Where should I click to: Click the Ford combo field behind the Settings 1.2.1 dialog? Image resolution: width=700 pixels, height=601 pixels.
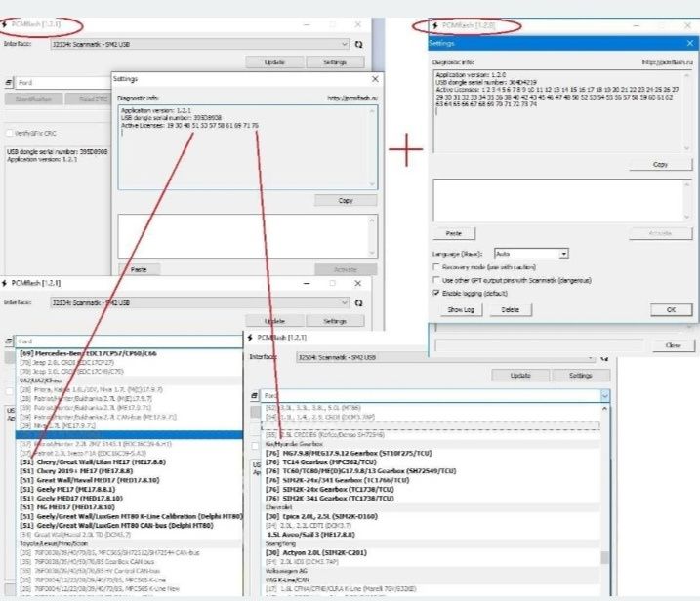pyautogui.click(x=63, y=83)
